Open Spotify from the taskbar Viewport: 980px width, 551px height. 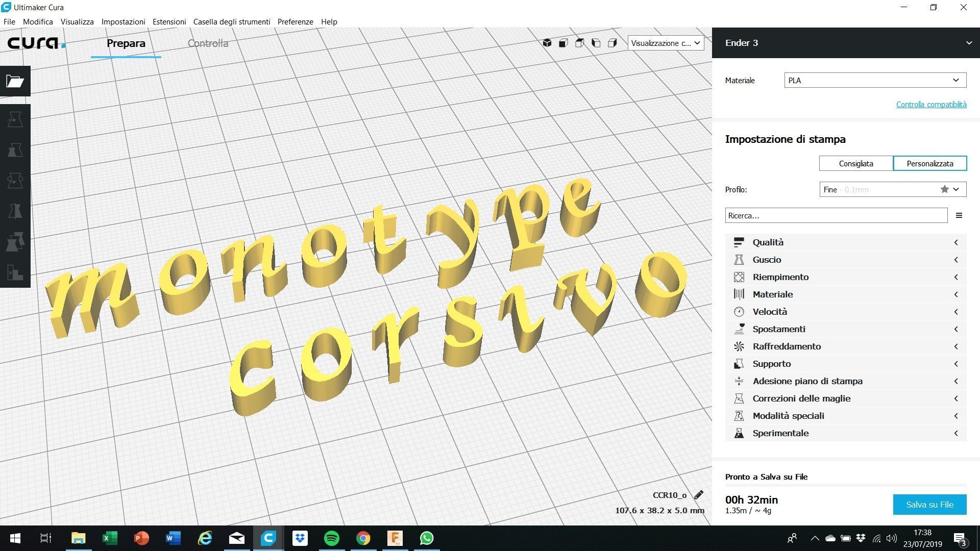(332, 538)
